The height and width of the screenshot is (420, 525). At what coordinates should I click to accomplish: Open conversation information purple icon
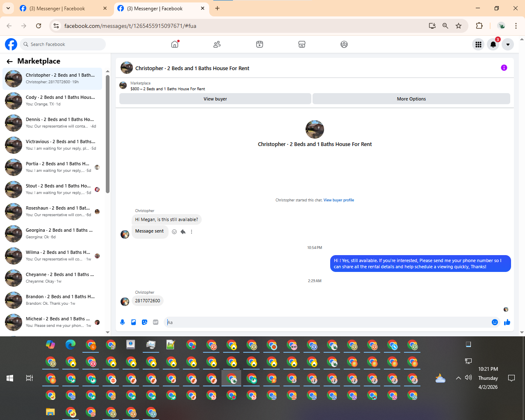pyautogui.click(x=504, y=68)
